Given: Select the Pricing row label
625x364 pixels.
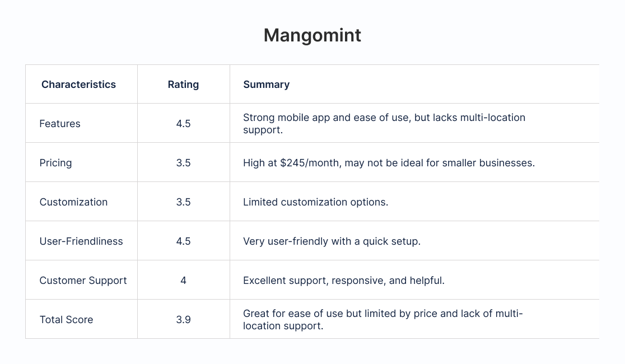Looking at the screenshot, I should 55,163.
